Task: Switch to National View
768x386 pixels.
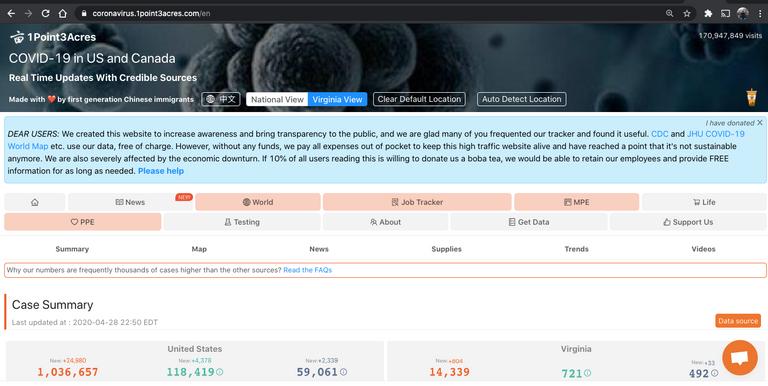Action: (x=277, y=99)
